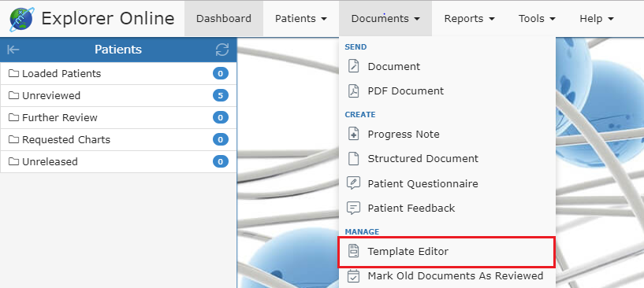Click the Patient Questionnaire icon

(x=353, y=183)
